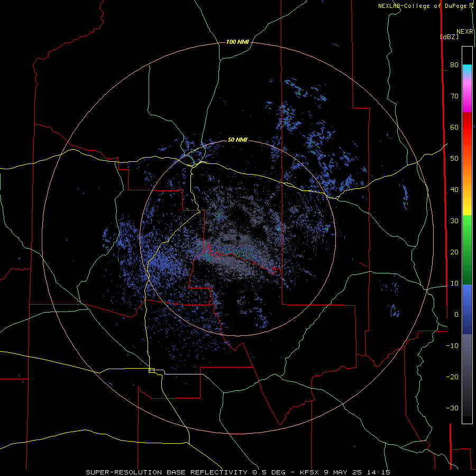
Task: Click the "-20" value on the dBZ scale
Action: point(452,377)
